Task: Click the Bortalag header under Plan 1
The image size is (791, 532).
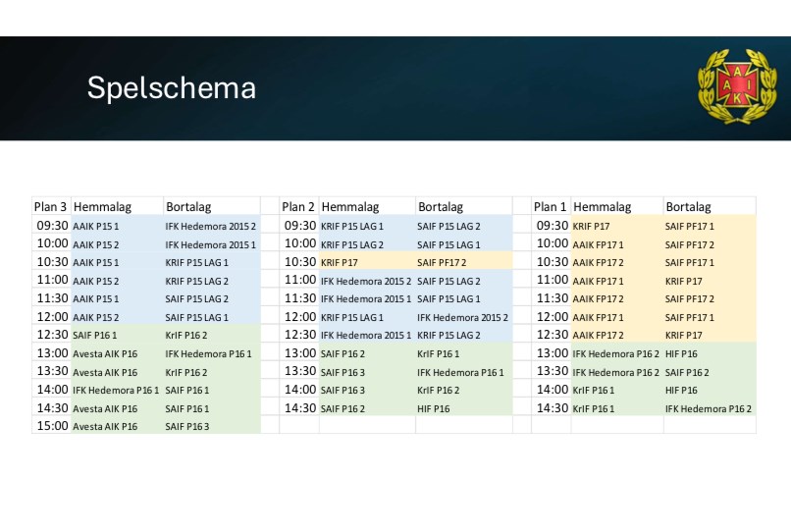Action: (x=688, y=207)
